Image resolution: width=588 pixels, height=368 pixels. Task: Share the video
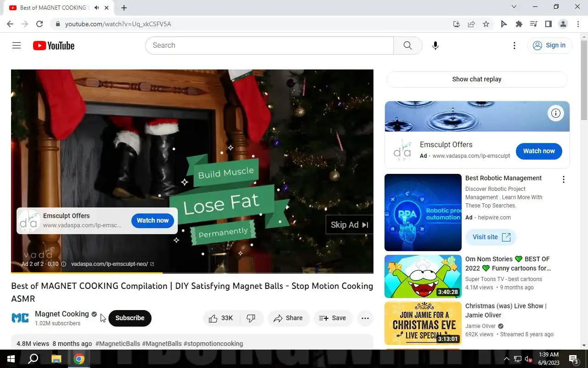click(288, 318)
